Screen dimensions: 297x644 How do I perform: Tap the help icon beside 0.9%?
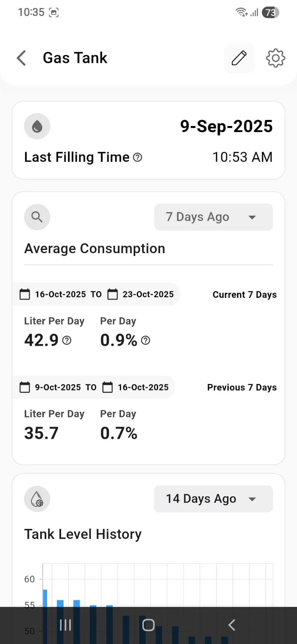(x=146, y=341)
